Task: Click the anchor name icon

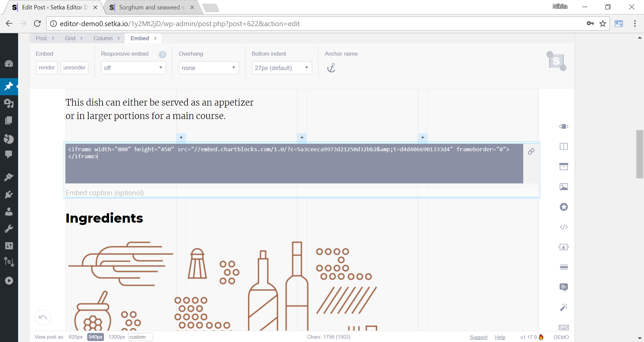Action: (x=331, y=68)
